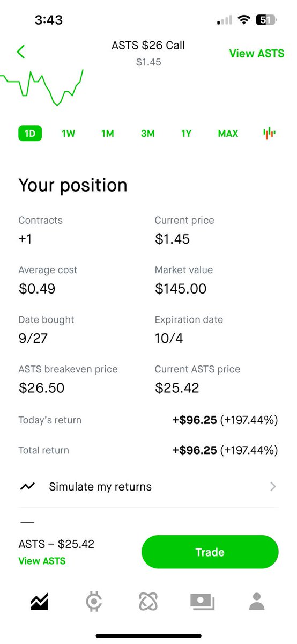Click the simulate returns trend icon
Viewport: 297px width, 644px height.
click(27, 487)
